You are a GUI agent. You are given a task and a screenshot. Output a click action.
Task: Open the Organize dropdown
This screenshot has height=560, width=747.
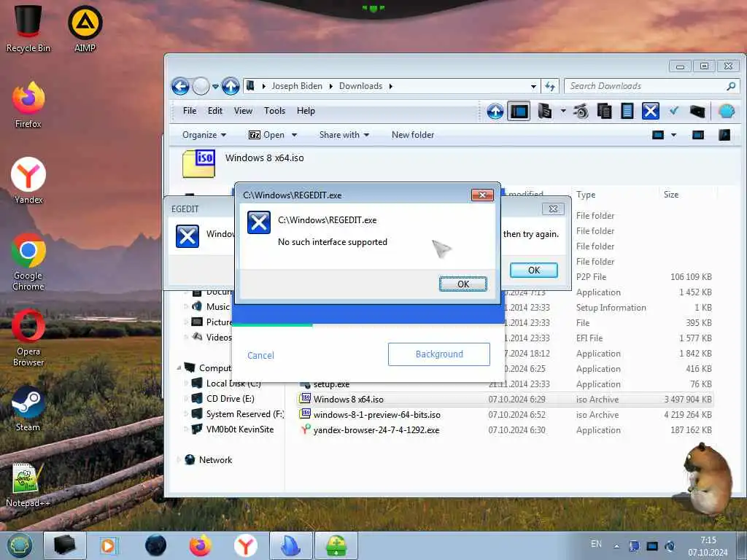click(204, 135)
